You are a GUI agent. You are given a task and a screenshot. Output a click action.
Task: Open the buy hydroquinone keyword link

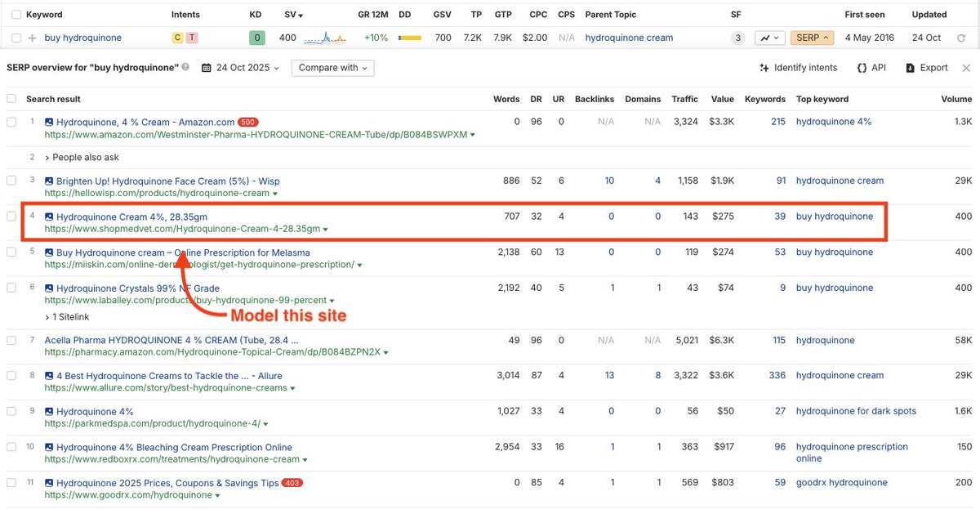tap(82, 38)
